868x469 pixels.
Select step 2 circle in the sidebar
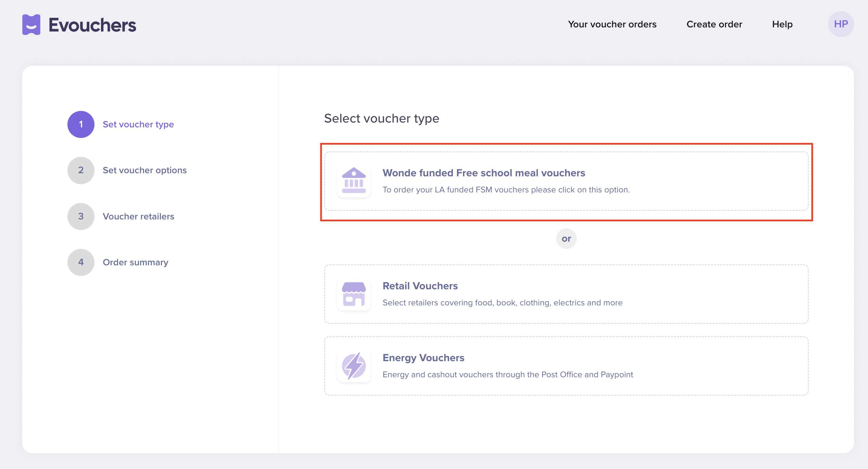(x=81, y=170)
